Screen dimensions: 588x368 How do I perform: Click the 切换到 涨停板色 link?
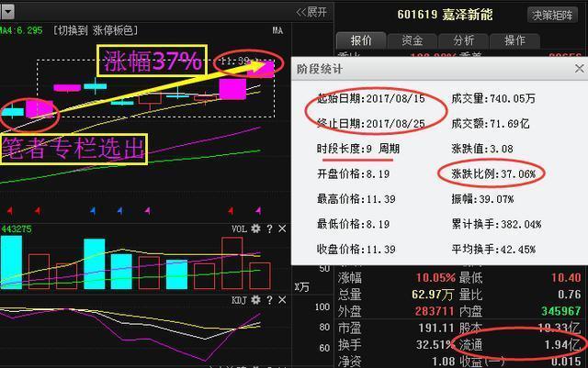tap(96, 30)
